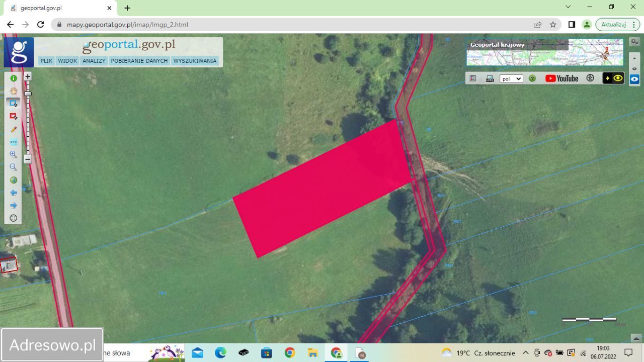Enable the blue eye visibility option
This screenshot has width=644, height=362.
click(634, 79)
